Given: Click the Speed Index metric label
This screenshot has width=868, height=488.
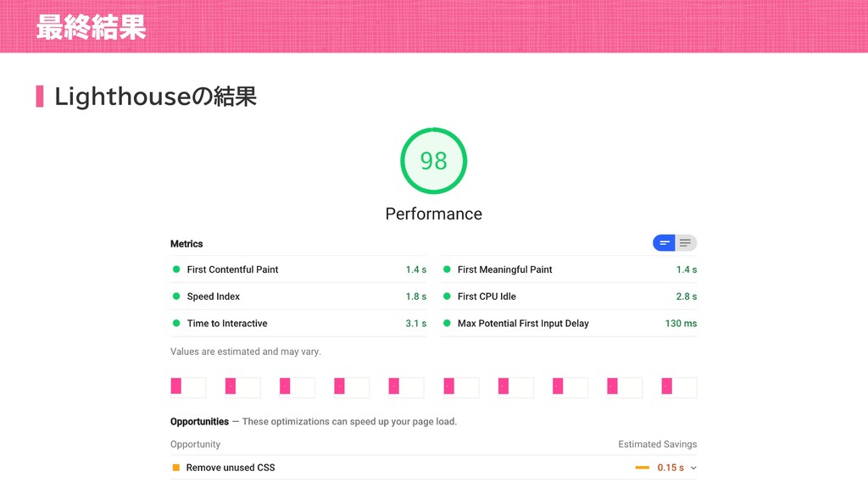Looking at the screenshot, I should 213,297.
